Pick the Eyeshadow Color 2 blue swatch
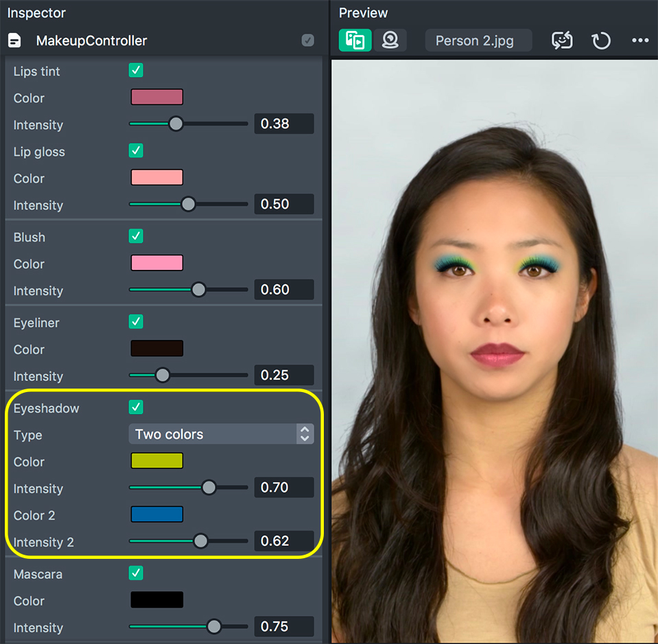 point(157,514)
